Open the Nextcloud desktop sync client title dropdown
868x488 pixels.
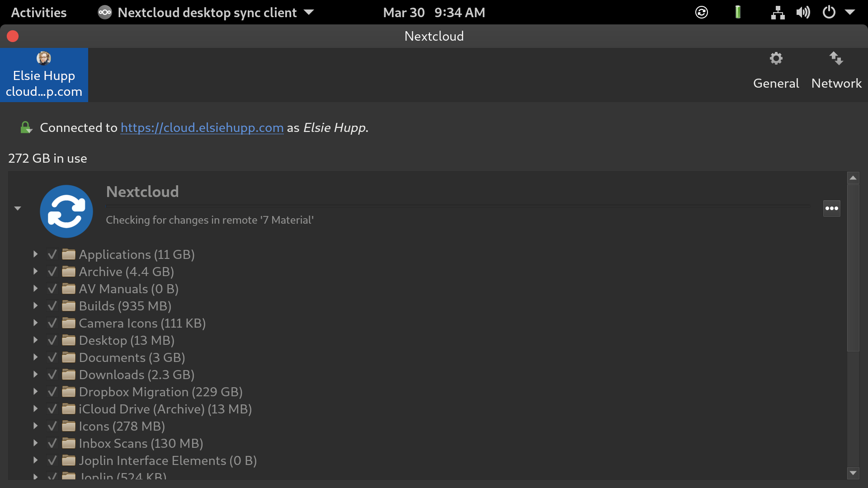tap(309, 12)
